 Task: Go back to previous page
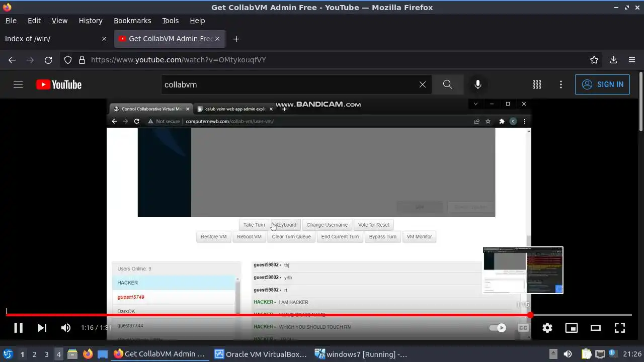click(x=12, y=60)
